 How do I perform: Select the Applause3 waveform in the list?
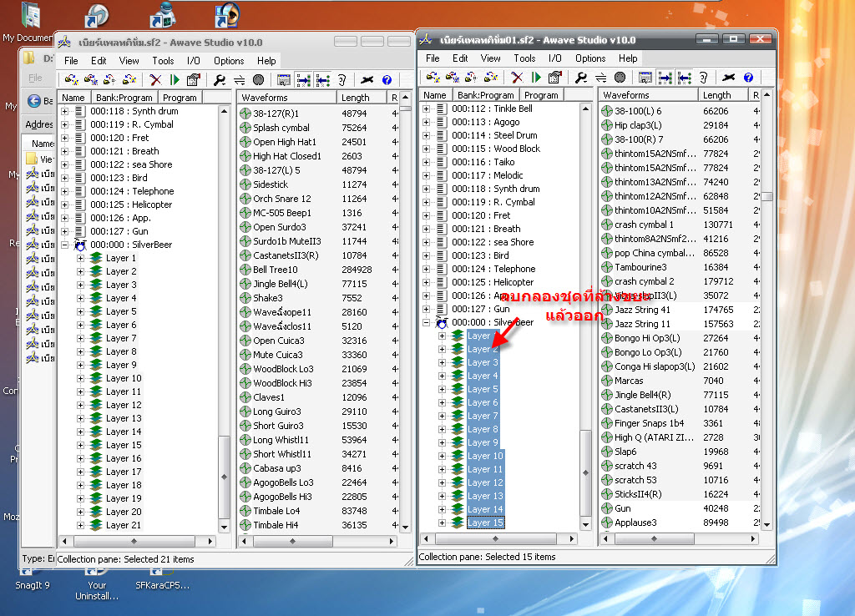635,523
